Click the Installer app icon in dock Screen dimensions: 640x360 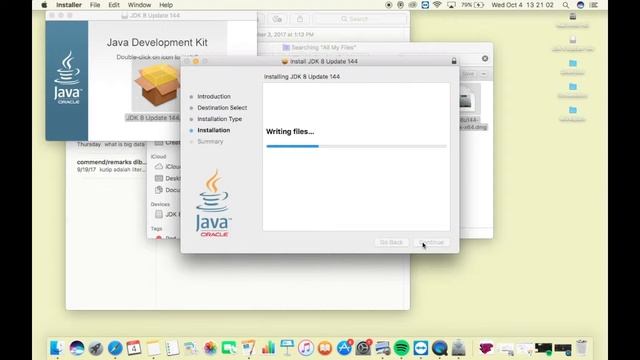(459, 348)
